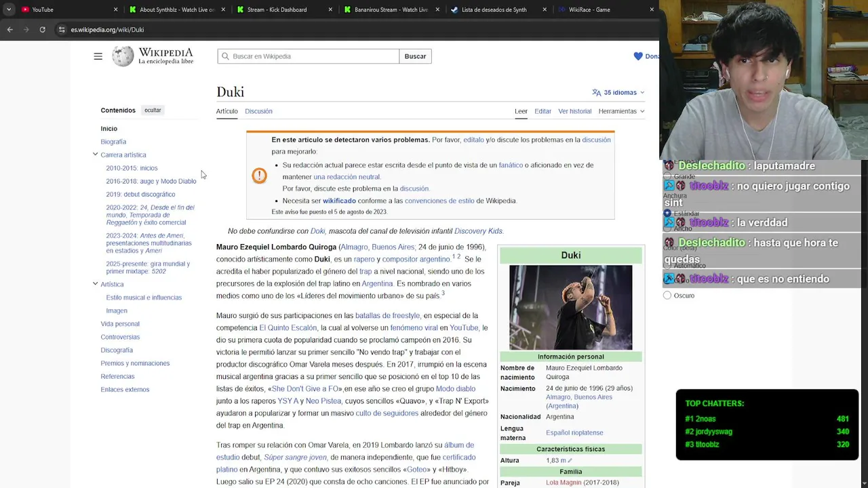Open the Modo diablo link

pos(456,389)
